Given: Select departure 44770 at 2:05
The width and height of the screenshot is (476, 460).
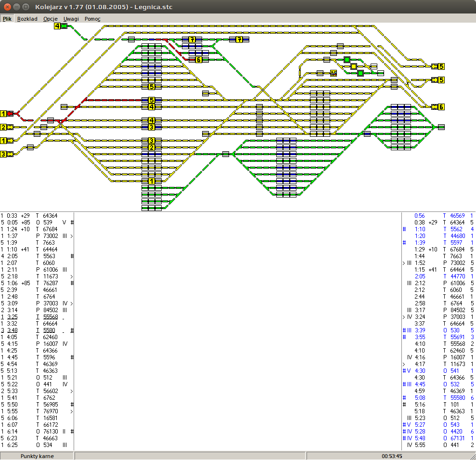Looking at the screenshot, I should tap(438, 276).
